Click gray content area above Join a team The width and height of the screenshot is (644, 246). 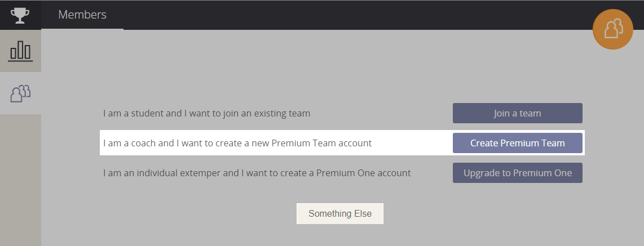518,74
